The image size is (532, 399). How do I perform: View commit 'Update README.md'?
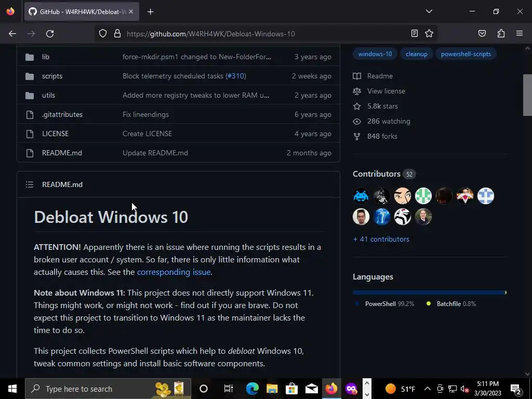(x=155, y=153)
